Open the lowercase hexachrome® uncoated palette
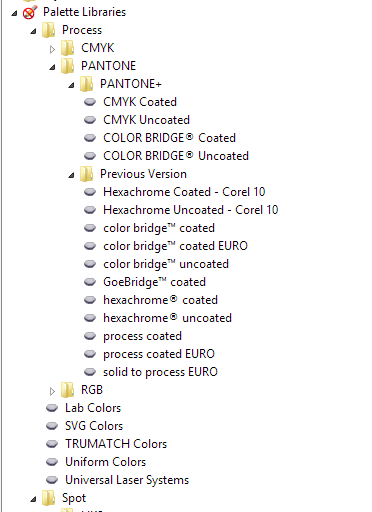The width and height of the screenshot is (372, 512). (167, 318)
